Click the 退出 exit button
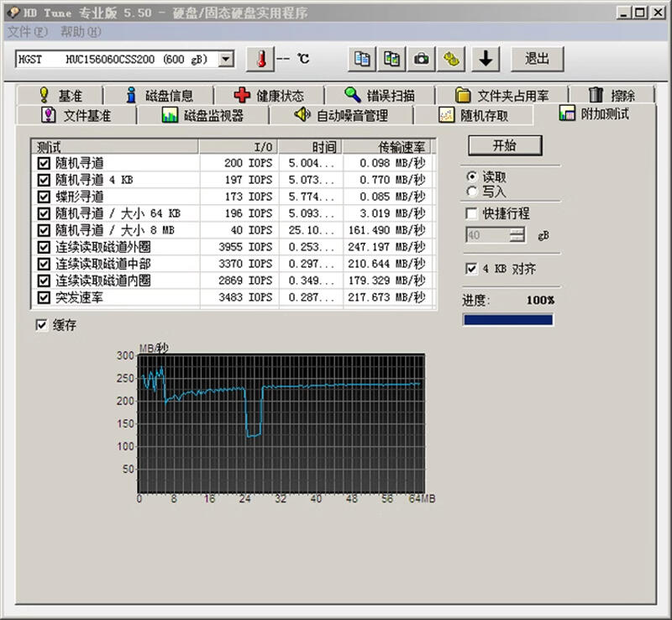 tap(537, 59)
